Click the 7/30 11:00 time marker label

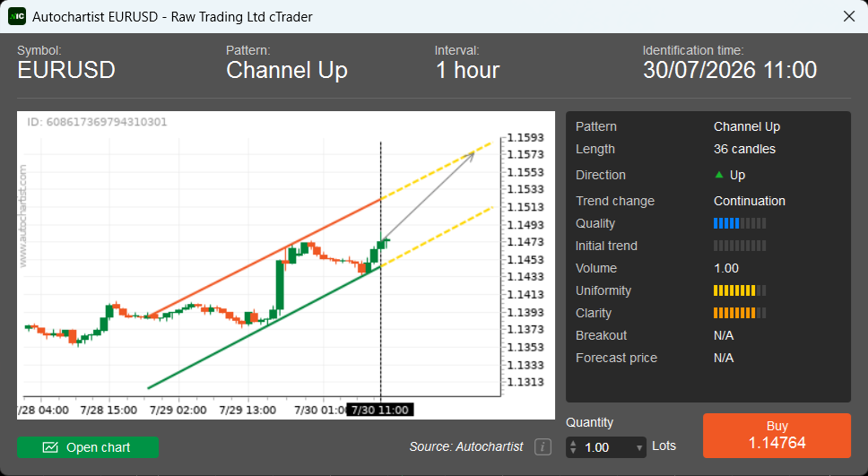point(380,411)
